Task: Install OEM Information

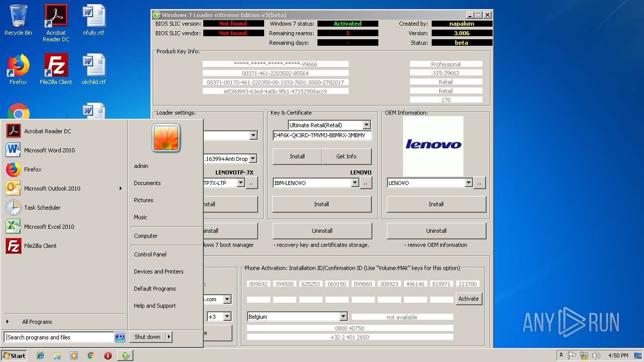Action: click(x=436, y=204)
